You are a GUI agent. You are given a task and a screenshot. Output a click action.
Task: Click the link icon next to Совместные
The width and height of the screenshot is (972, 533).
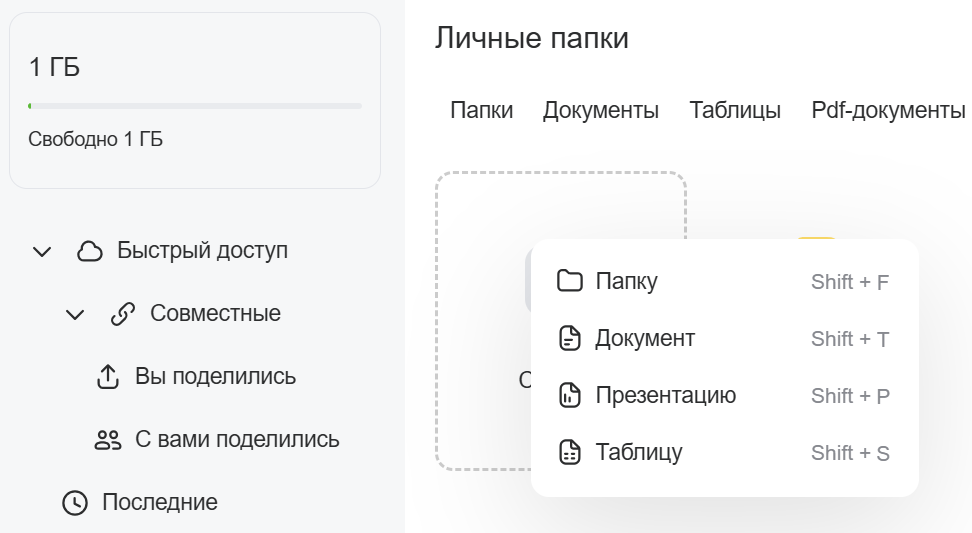point(122,315)
